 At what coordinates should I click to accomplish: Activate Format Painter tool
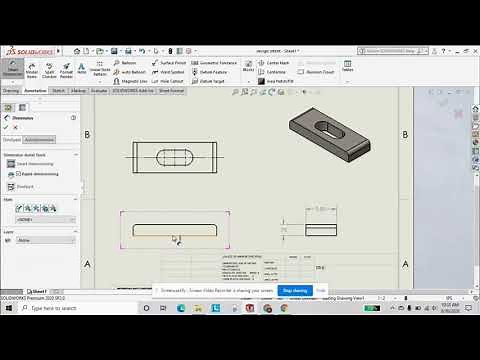[66, 71]
